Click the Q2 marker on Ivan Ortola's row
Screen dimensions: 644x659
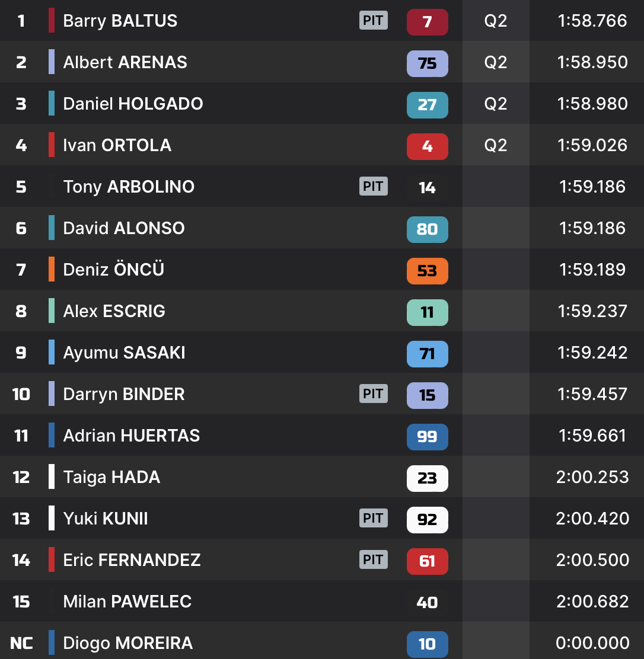[x=496, y=145]
